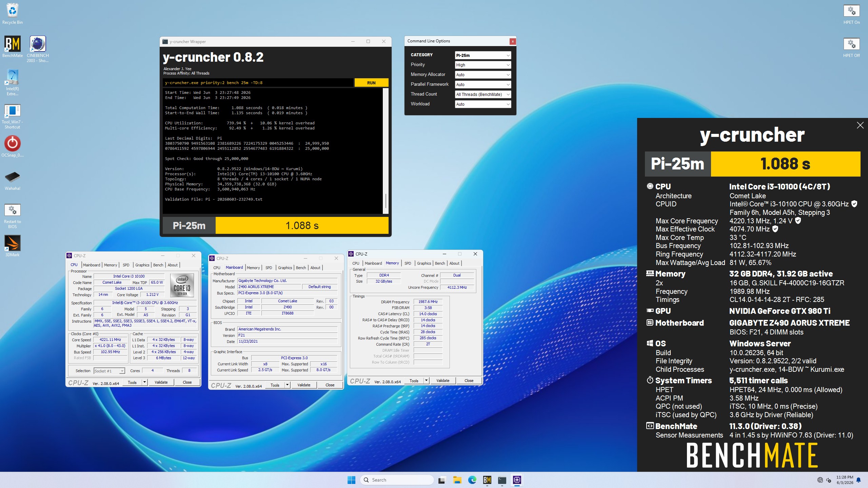
Task: Click the Z490 AORUS XTREME model field
Action: click(269, 287)
